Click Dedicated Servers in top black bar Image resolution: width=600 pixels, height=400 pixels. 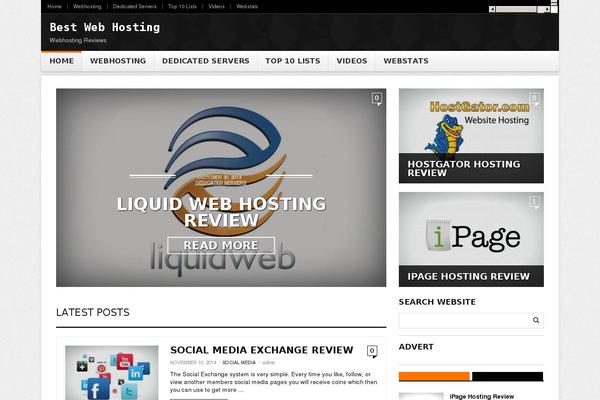click(134, 7)
